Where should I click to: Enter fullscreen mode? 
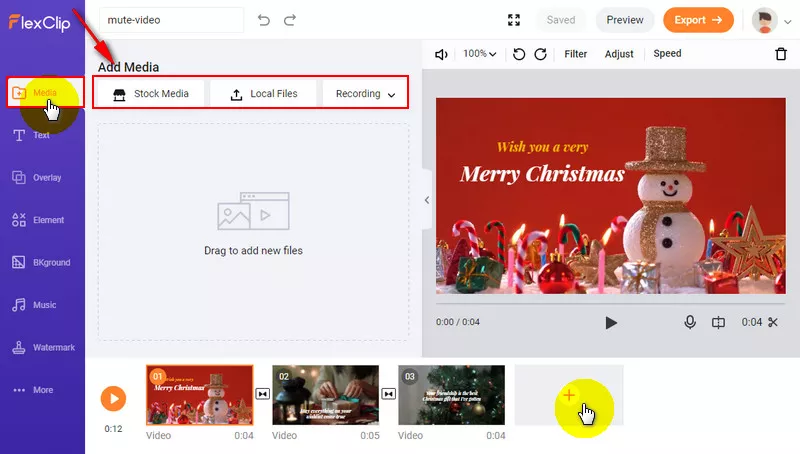point(514,20)
